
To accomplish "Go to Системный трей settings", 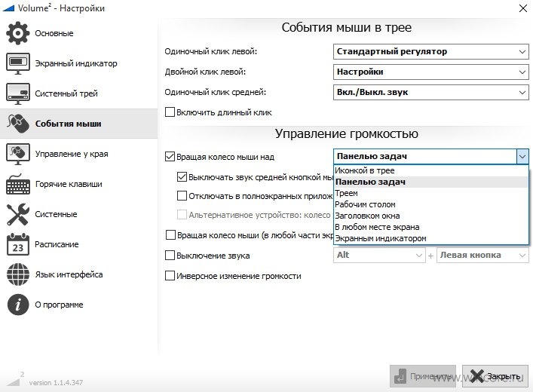I will pyautogui.click(x=66, y=93).
